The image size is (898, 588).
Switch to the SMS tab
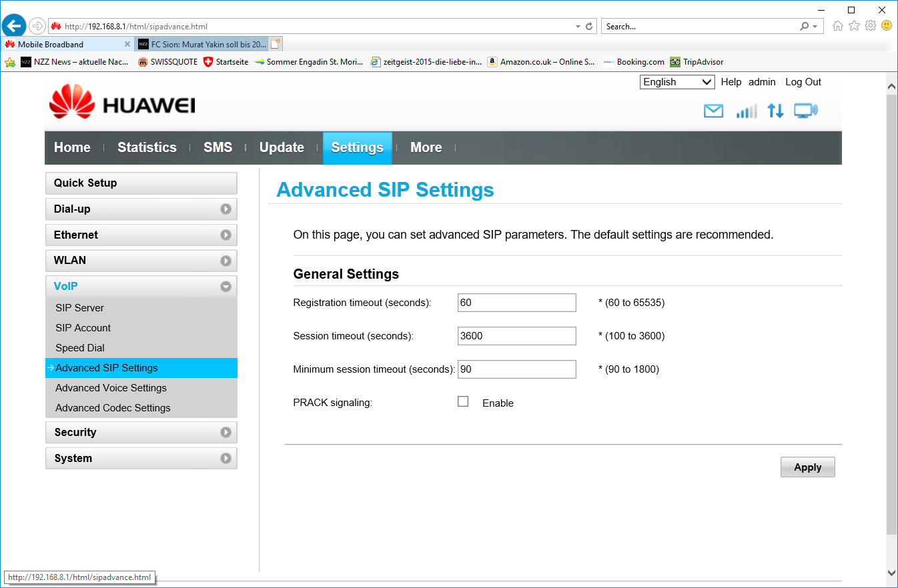217,147
